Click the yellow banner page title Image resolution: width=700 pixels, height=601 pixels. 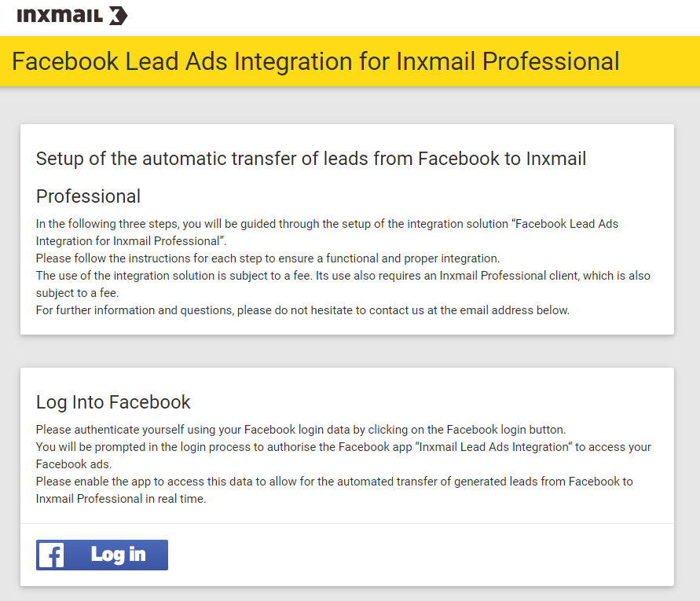[315, 61]
